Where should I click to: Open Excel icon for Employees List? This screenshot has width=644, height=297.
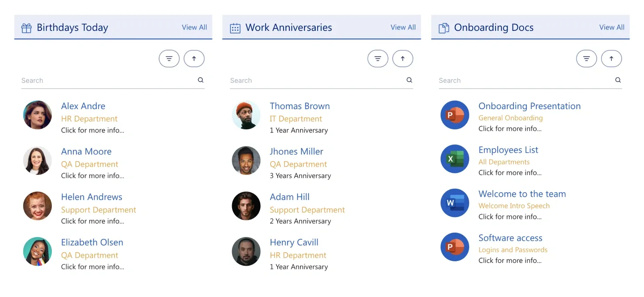[455, 159]
